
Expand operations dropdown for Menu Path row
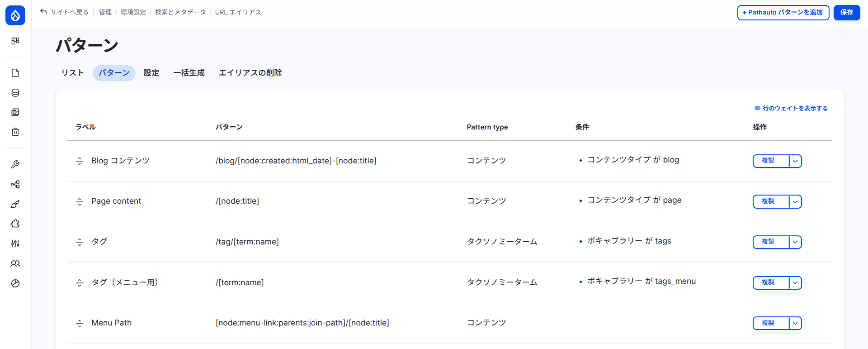coord(795,323)
